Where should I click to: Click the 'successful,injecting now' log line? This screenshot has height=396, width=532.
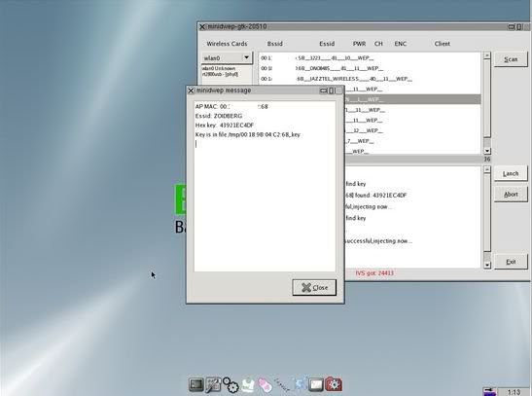378,241
